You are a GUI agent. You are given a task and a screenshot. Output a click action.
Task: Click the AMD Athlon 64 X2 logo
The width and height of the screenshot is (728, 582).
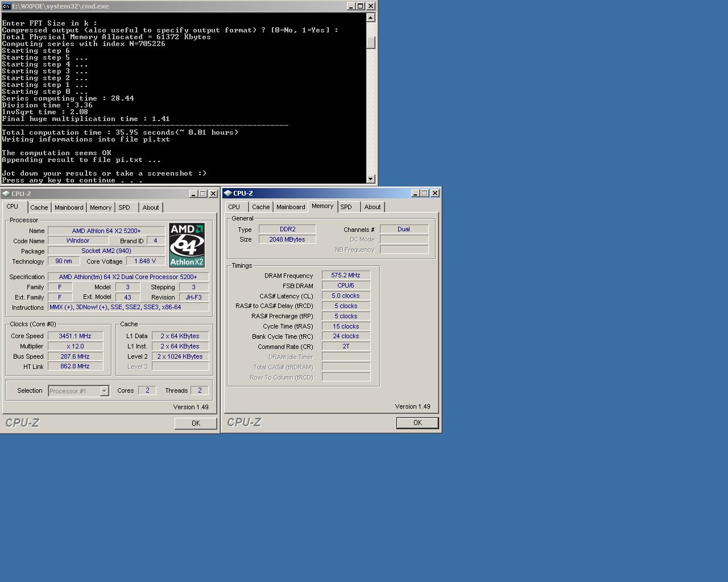pos(187,245)
